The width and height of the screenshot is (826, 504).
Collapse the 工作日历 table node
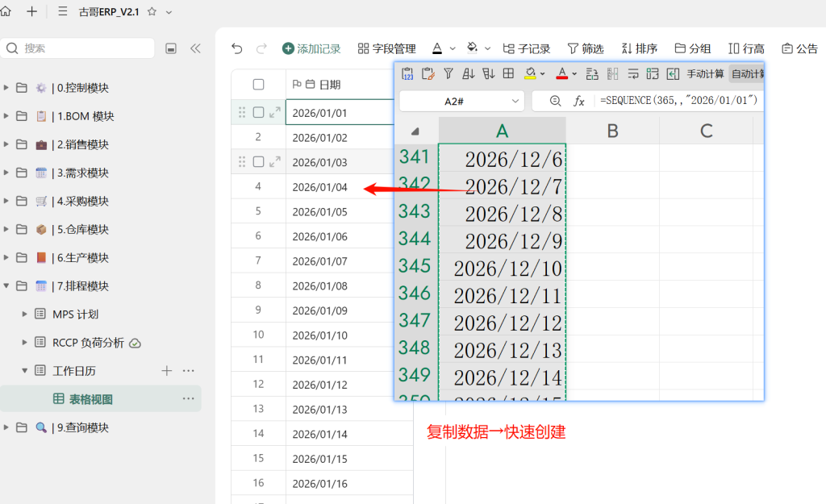tap(24, 371)
